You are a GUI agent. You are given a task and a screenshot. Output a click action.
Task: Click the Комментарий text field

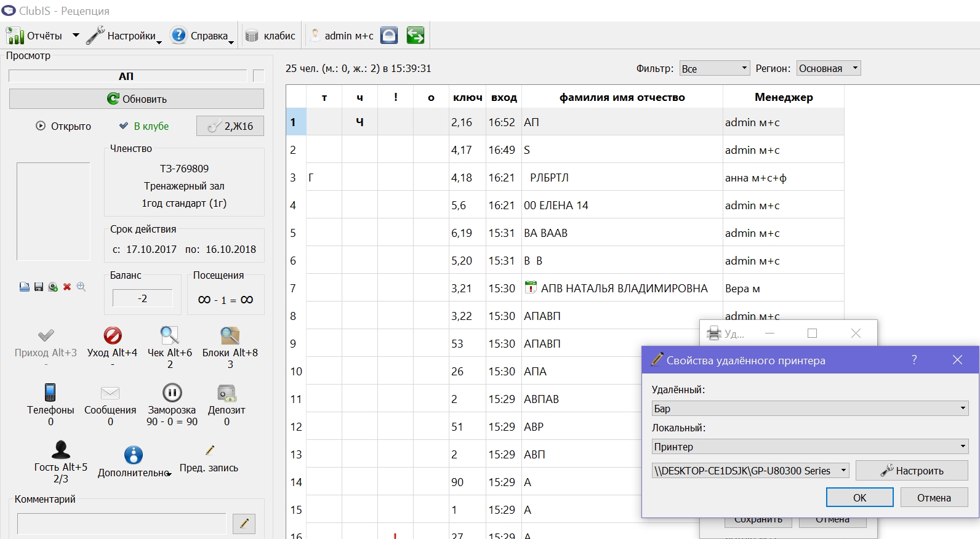pos(122,524)
